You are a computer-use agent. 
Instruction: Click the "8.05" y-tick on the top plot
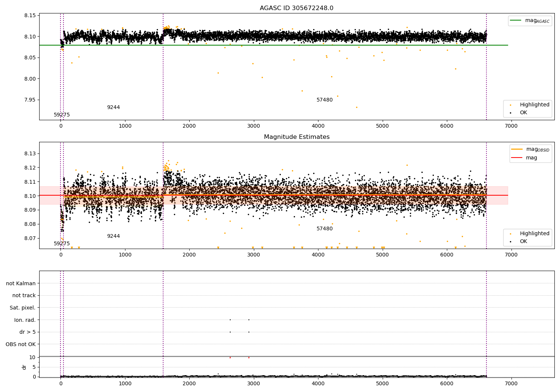pos(30,58)
